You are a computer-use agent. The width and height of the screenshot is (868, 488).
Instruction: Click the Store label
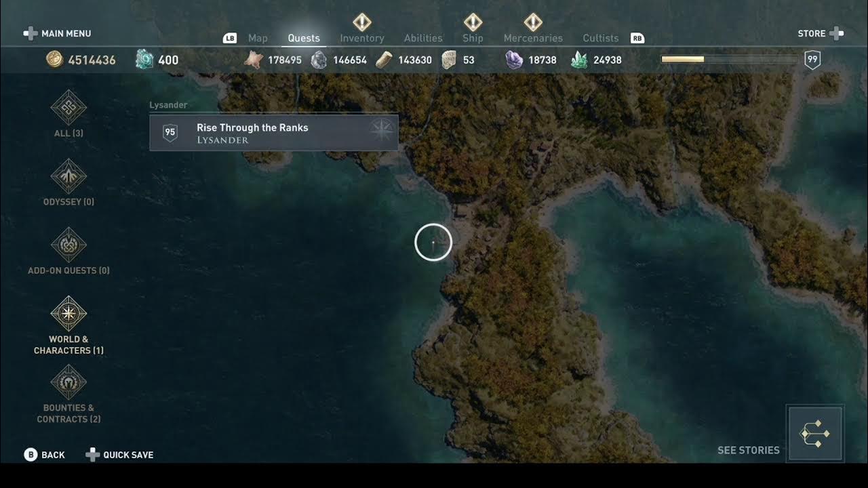[812, 33]
